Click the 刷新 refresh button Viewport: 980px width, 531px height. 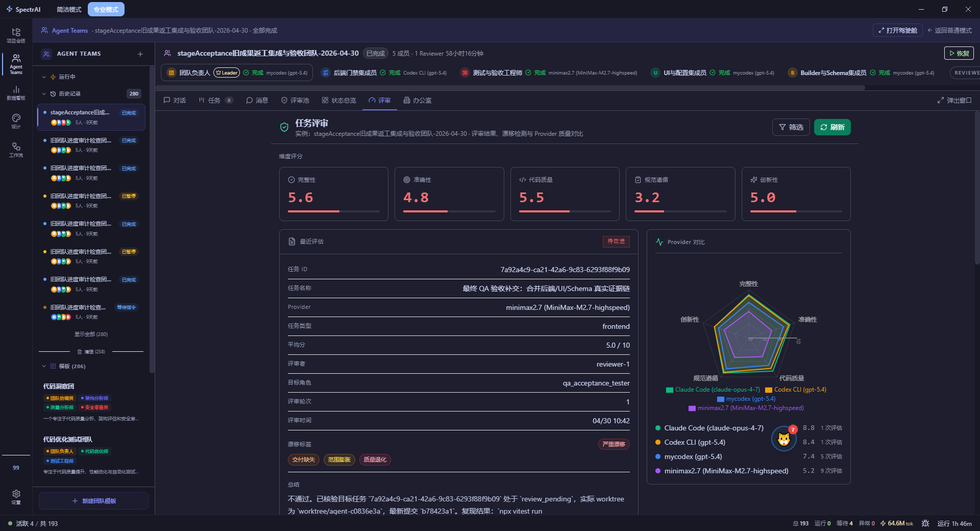point(832,127)
